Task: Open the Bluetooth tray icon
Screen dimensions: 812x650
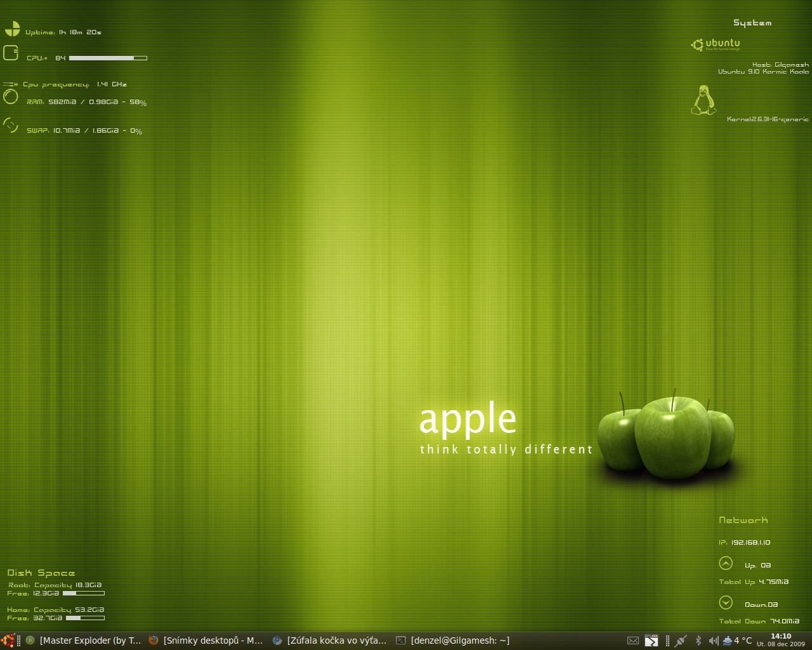Action: tap(698, 640)
